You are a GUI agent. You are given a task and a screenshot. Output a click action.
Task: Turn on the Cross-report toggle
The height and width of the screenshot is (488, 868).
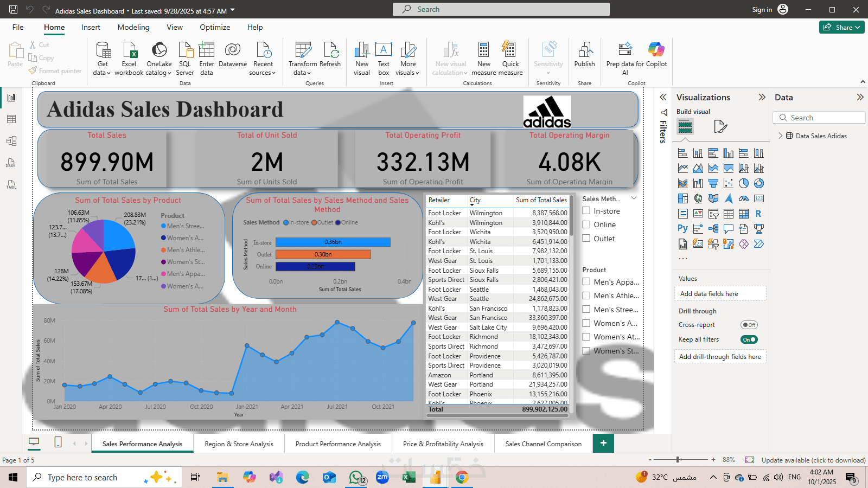pos(749,325)
